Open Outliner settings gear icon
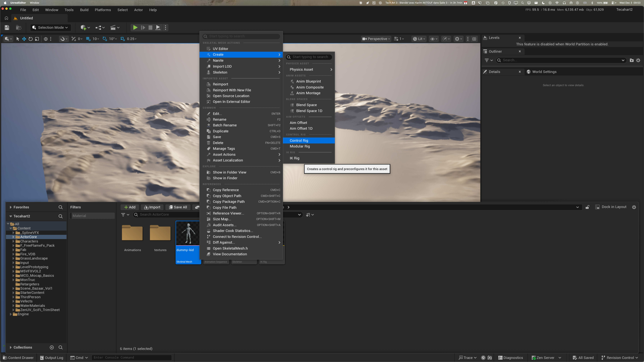The image size is (644, 362). (638, 60)
